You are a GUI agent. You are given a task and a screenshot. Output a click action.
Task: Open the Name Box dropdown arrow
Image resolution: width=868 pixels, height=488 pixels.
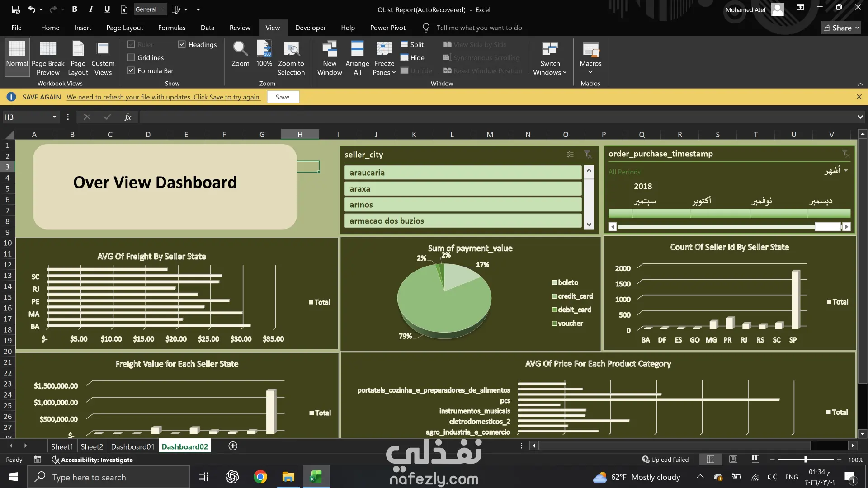[54, 117]
